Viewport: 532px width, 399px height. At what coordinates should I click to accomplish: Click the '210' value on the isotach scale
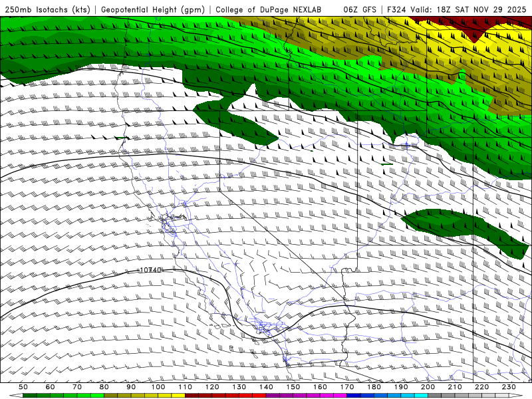pyautogui.click(x=455, y=387)
